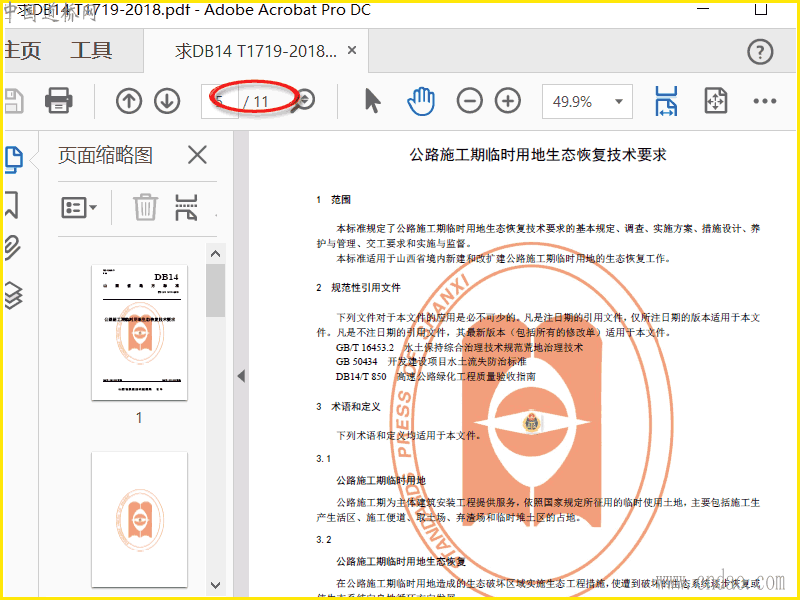Select the 求DB14 T1719-2018 document tab
Screen dimensions: 800x600
[x=256, y=51]
